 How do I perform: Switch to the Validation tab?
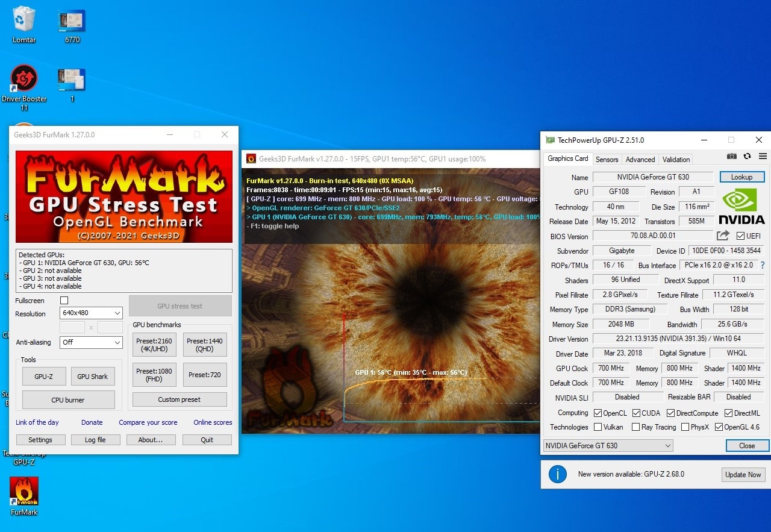click(x=676, y=159)
